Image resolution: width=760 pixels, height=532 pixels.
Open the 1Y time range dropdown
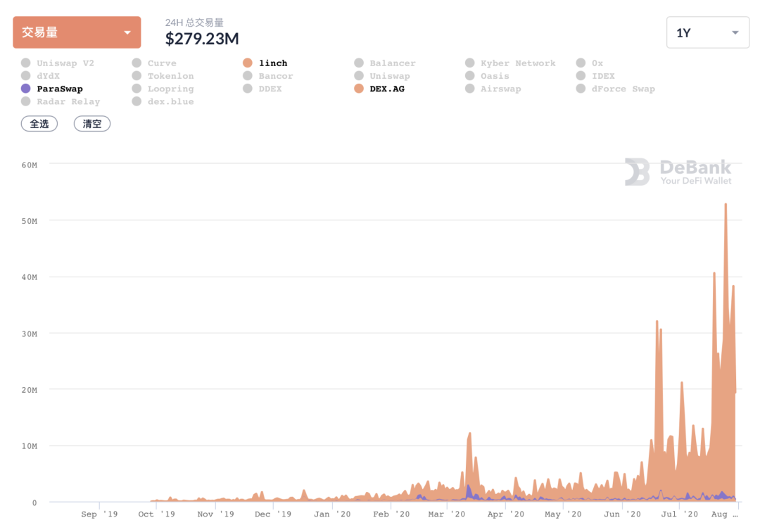pyautogui.click(x=708, y=32)
